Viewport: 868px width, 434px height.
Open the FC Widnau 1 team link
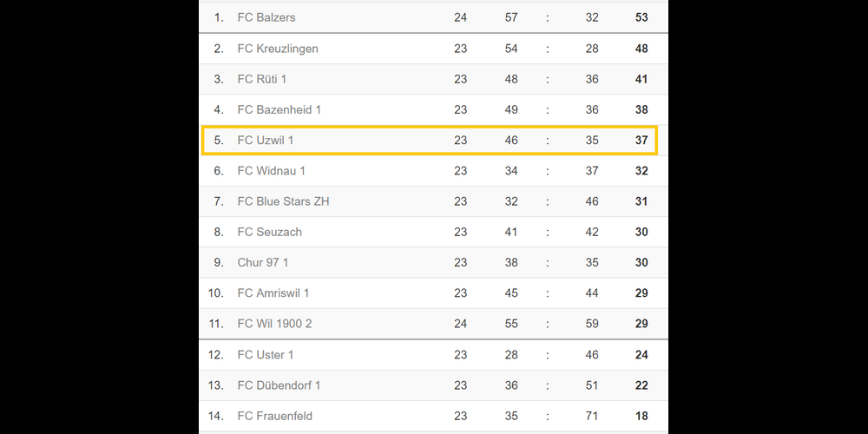point(272,171)
